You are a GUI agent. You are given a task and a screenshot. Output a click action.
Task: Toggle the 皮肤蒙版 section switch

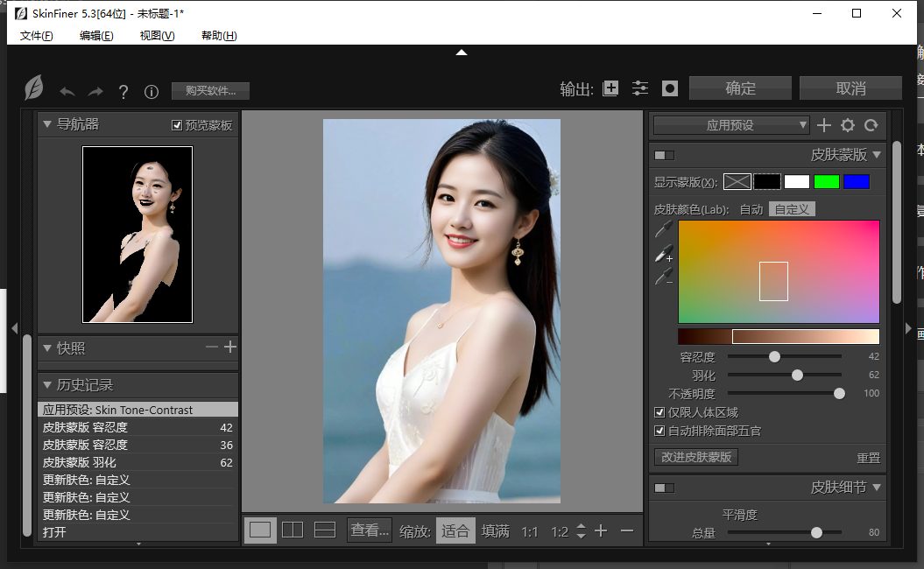click(x=664, y=155)
